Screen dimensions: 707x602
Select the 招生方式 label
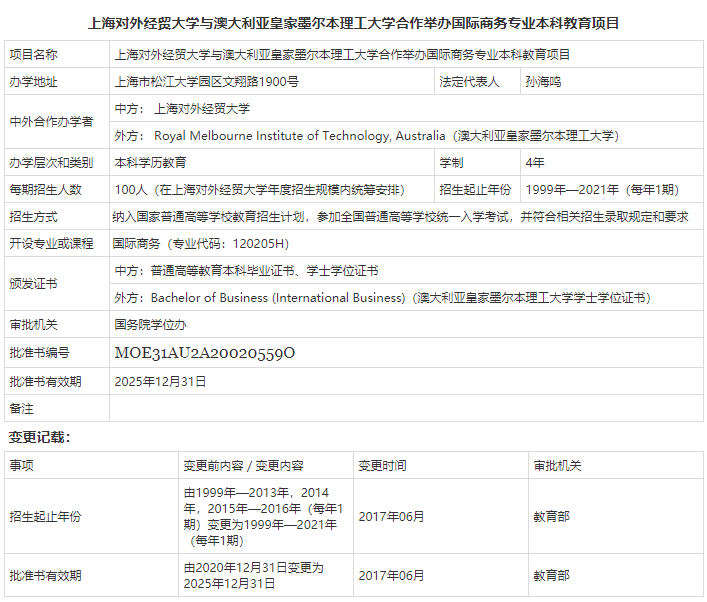[33, 217]
